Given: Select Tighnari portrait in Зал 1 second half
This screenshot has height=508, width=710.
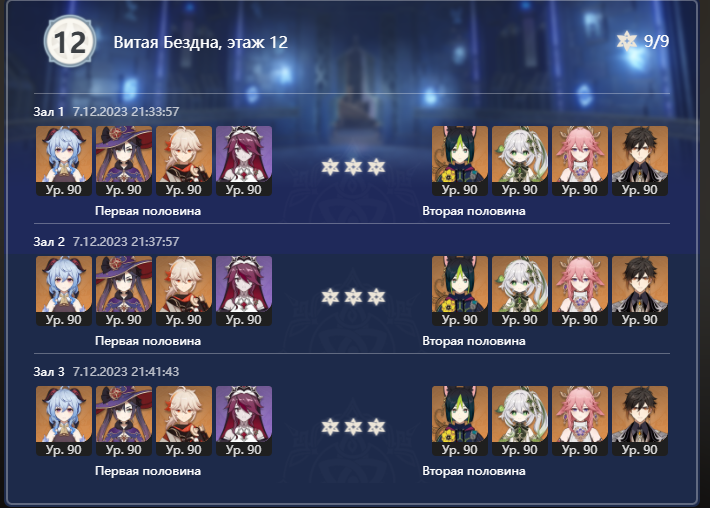Looking at the screenshot, I should click(x=460, y=161).
